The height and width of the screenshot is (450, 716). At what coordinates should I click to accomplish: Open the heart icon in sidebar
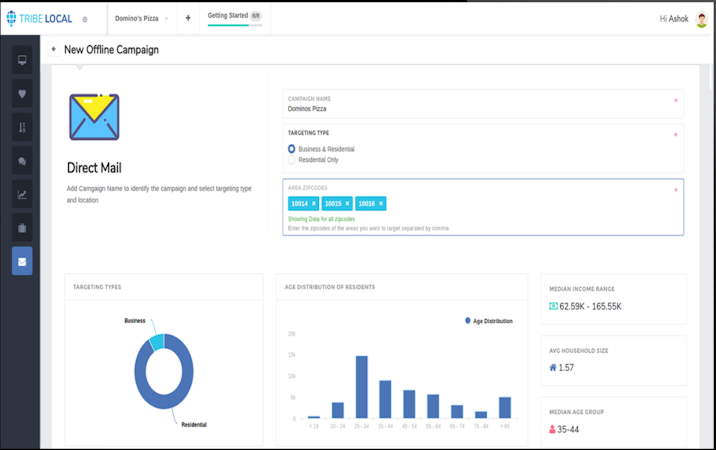[x=22, y=94]
